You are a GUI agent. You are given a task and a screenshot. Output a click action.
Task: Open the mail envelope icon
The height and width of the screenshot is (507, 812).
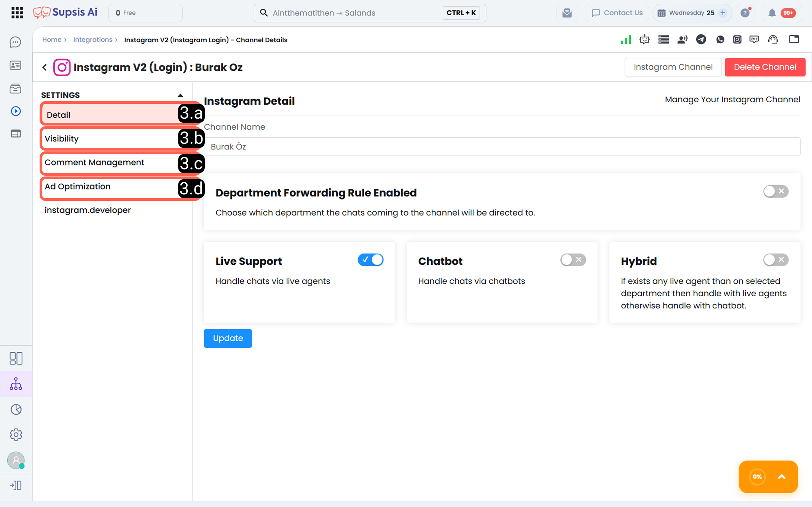coord(567,13)
